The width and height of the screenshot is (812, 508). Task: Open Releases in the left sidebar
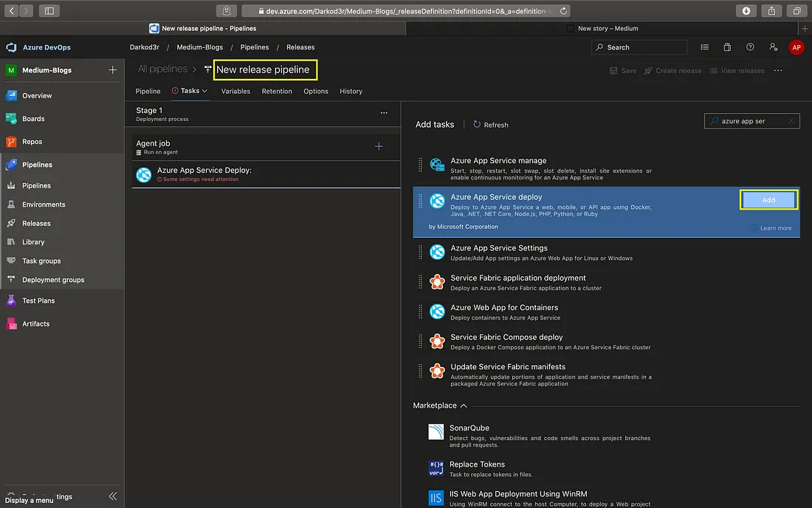[36, 223]
